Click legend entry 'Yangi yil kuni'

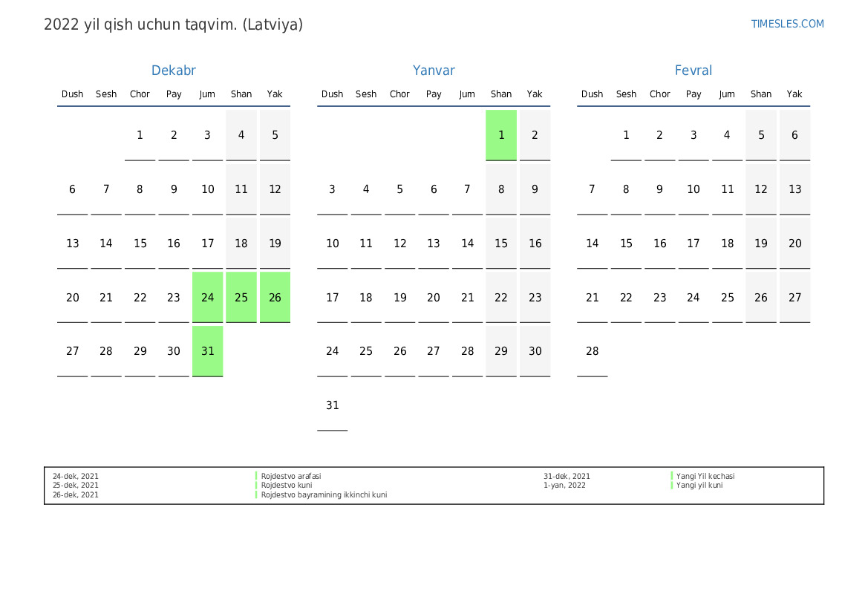point(699,485)
